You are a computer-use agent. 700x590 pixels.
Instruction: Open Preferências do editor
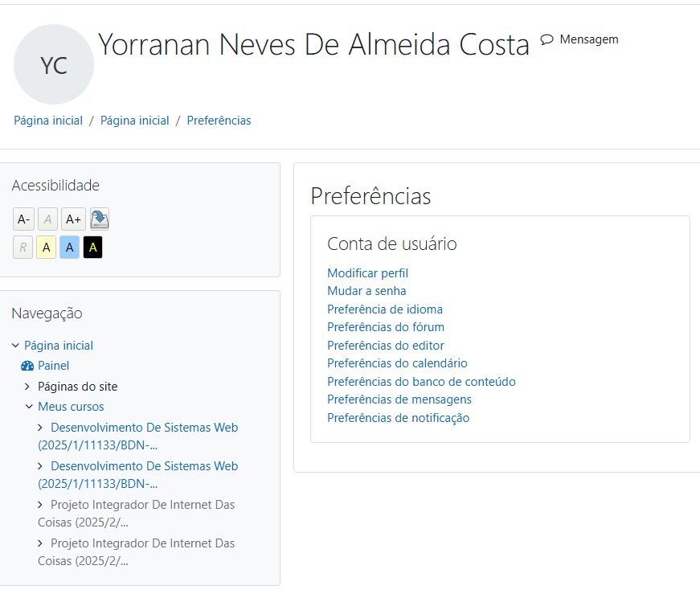tap(386, 346)
